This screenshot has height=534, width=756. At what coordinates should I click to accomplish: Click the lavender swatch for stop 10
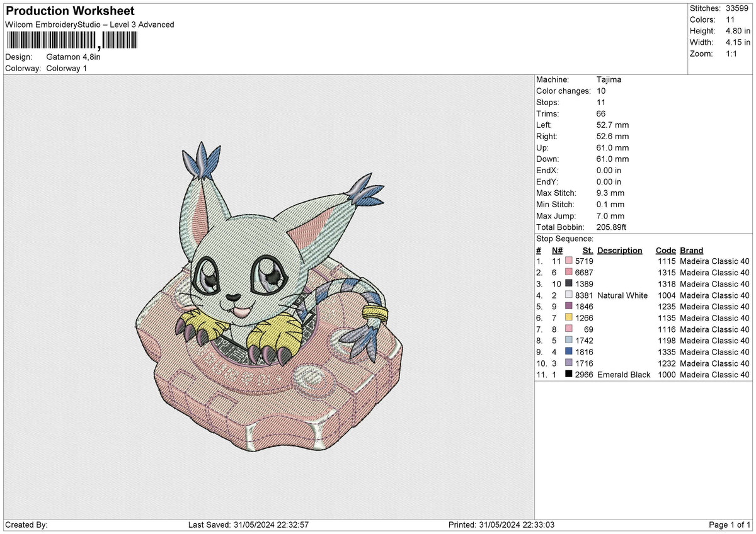(x=569, y=363)
